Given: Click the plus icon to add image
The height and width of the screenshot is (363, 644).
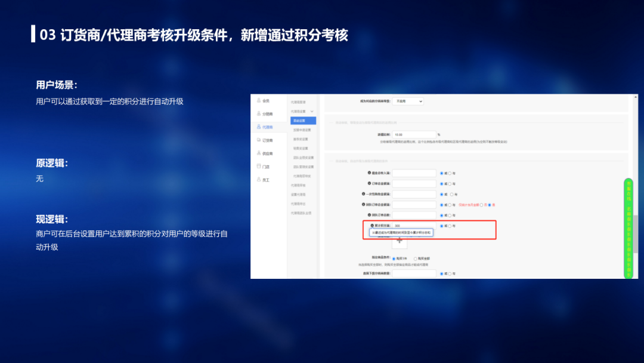Looking at the screenshot, I should tap(399, 241).
